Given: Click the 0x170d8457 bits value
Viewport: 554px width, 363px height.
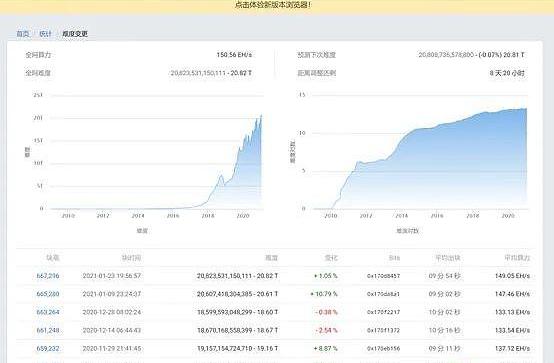Looking at the screenshot, I should [383, 276].
